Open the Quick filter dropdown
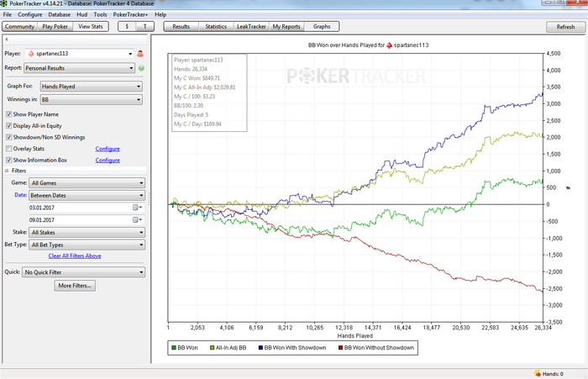This screenshot has height=379, width=588. pyautogui.click(x=84, y=272)
